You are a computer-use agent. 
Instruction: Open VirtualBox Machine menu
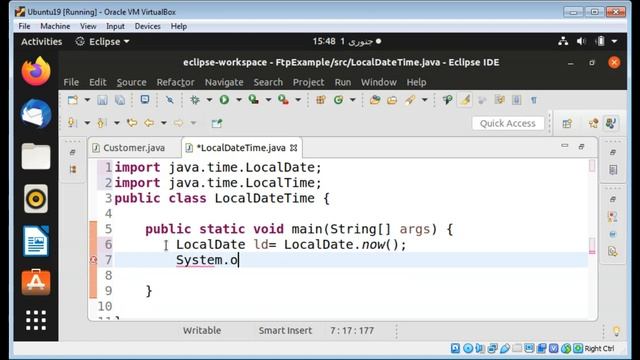55,26
